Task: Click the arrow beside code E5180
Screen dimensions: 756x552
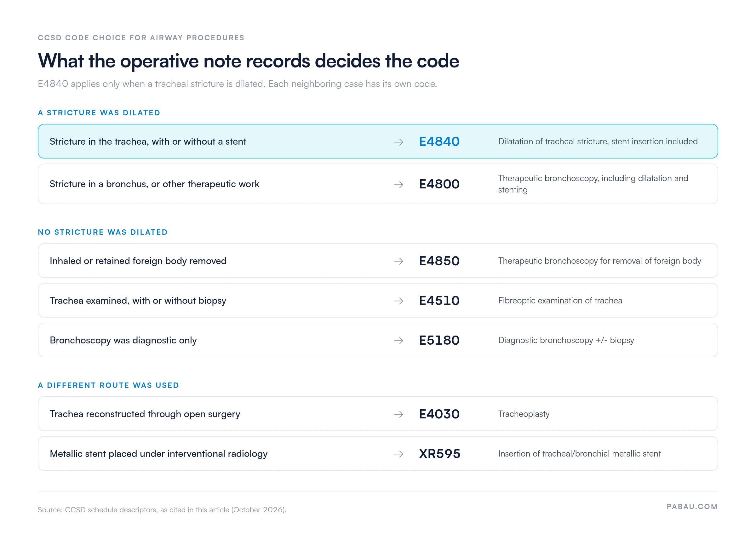Action: tap(398, 341)
